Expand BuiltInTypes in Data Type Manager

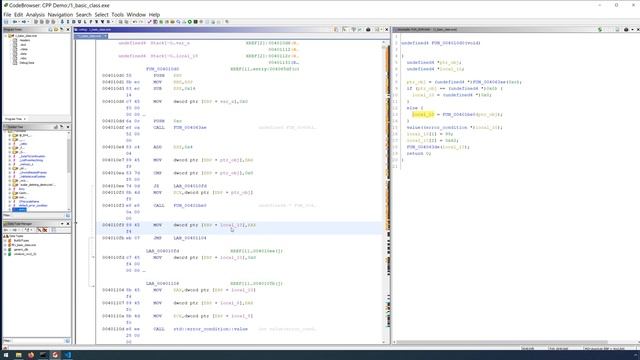click(x=6, y=240)
